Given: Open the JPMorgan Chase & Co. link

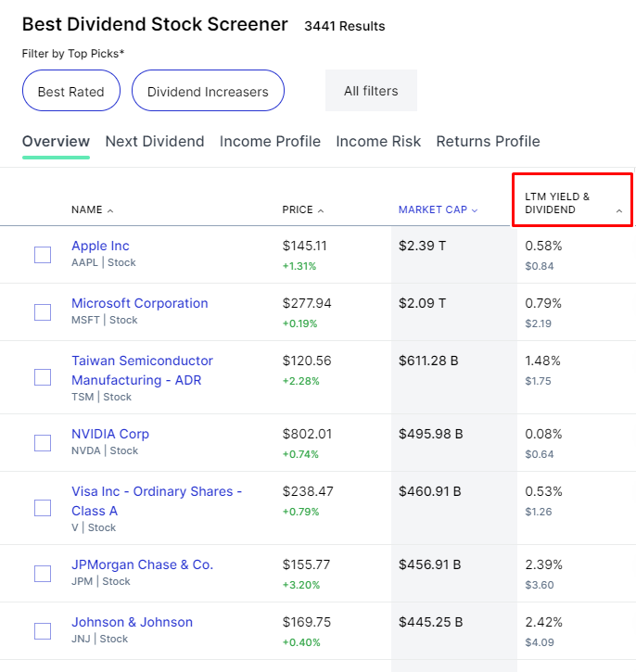Looking at the screenshot, I should tap(142, 564).
